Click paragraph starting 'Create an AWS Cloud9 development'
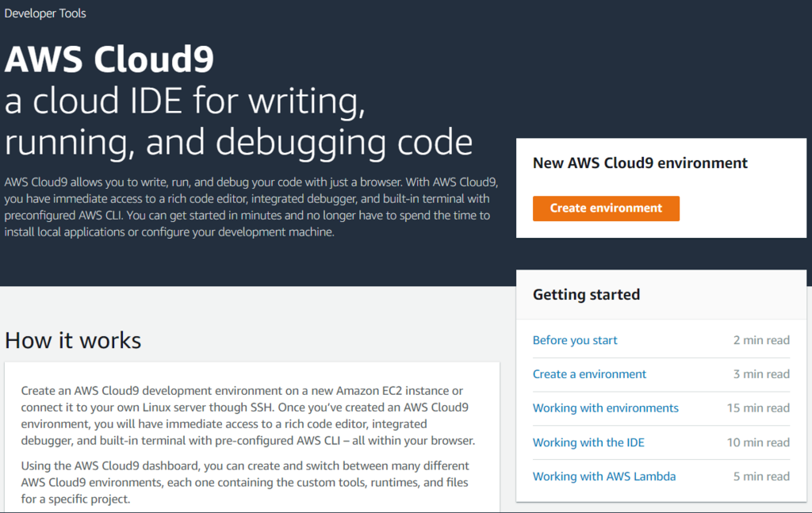 point(248,415)
